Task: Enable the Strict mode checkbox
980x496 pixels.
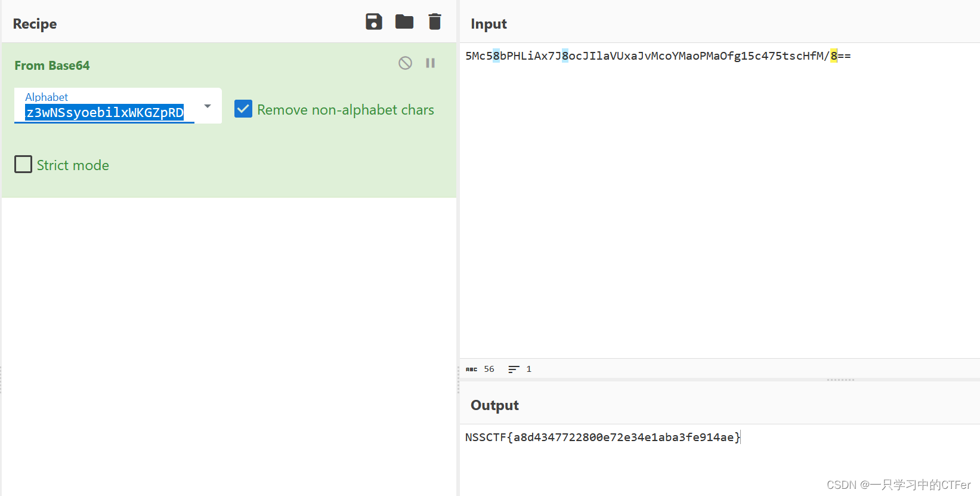Action: pyautogui.click(x=23, y=164)
